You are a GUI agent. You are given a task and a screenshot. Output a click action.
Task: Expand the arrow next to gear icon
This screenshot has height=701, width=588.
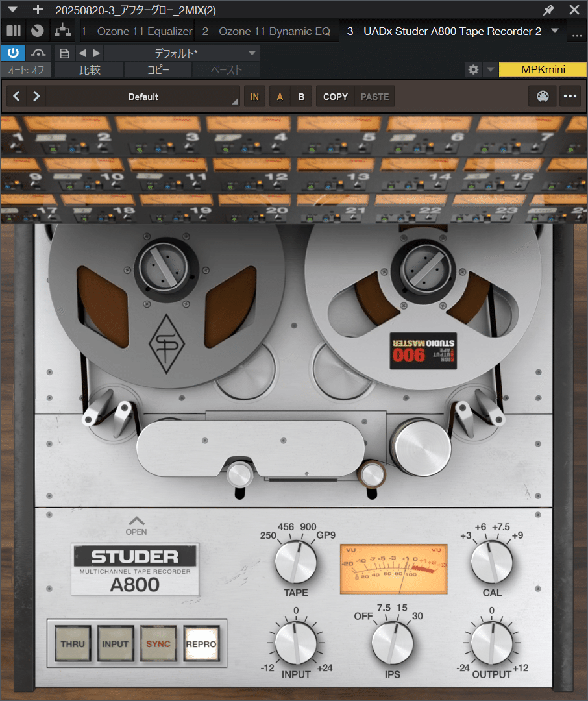tap(491, 69)
